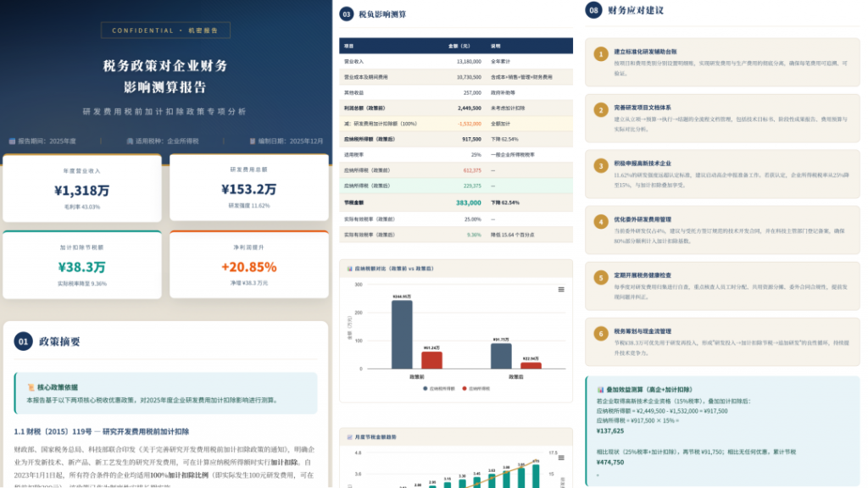Viewport: 868px width, 488px height.
Task: Click the 营业收入 table row label
Action: [353, 61]
